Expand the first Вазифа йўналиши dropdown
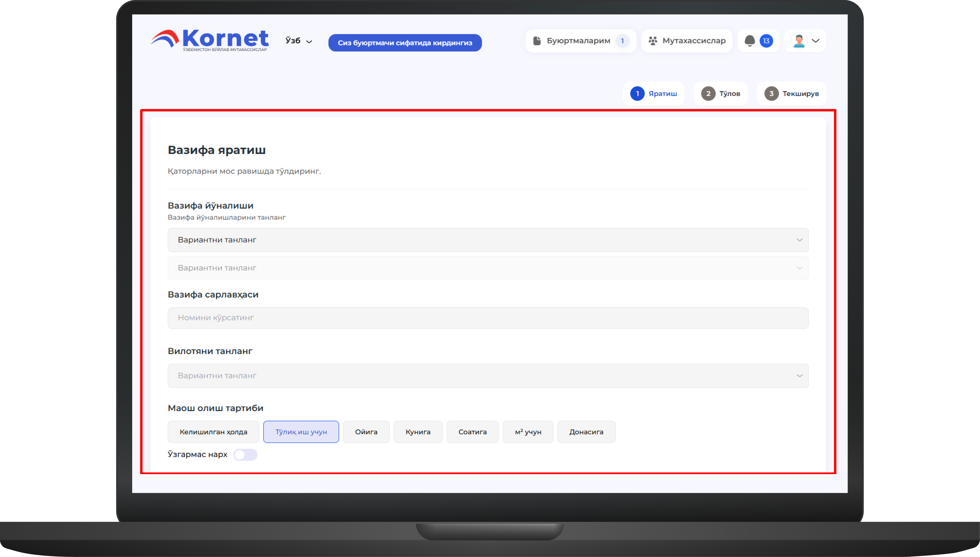980x557 pixels. pos(488,240)
